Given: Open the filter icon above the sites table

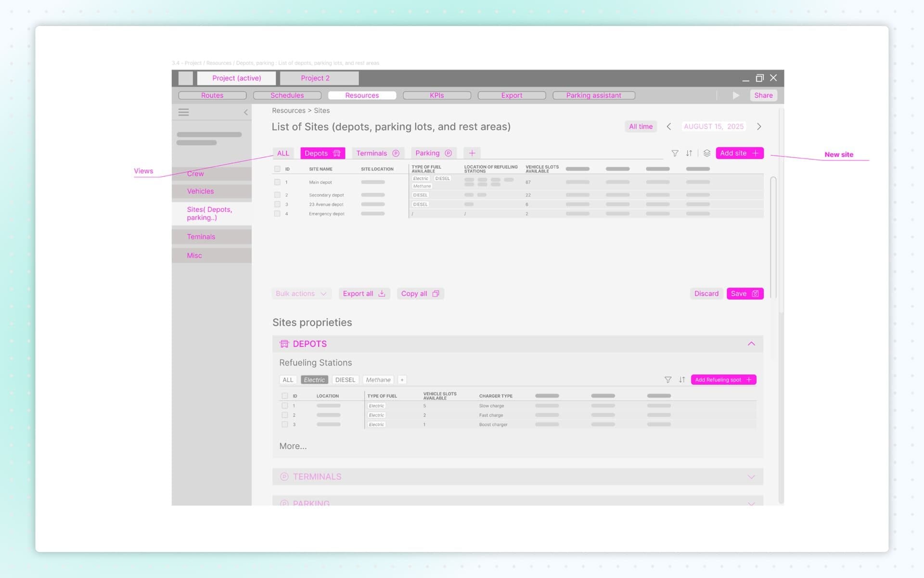Looking at the screenshot, I should click(675, 153).
